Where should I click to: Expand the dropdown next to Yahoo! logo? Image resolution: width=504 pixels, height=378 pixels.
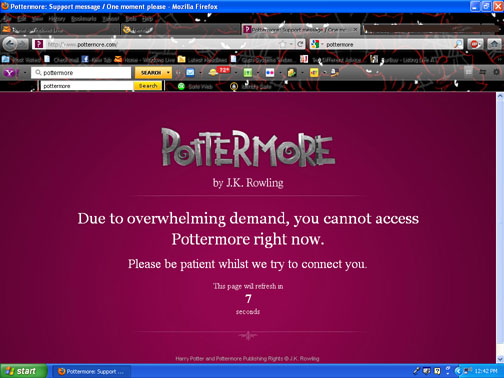coord(25,72)
